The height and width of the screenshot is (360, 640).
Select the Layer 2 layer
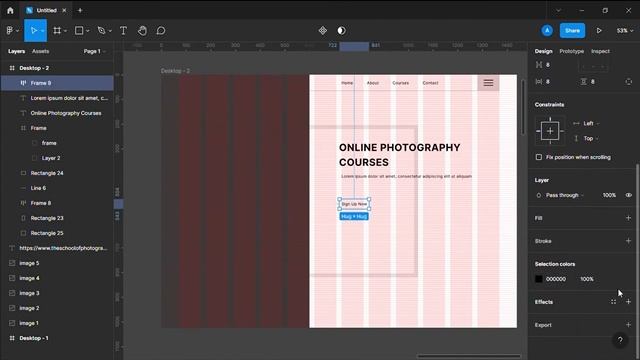(x=57, y=158)
